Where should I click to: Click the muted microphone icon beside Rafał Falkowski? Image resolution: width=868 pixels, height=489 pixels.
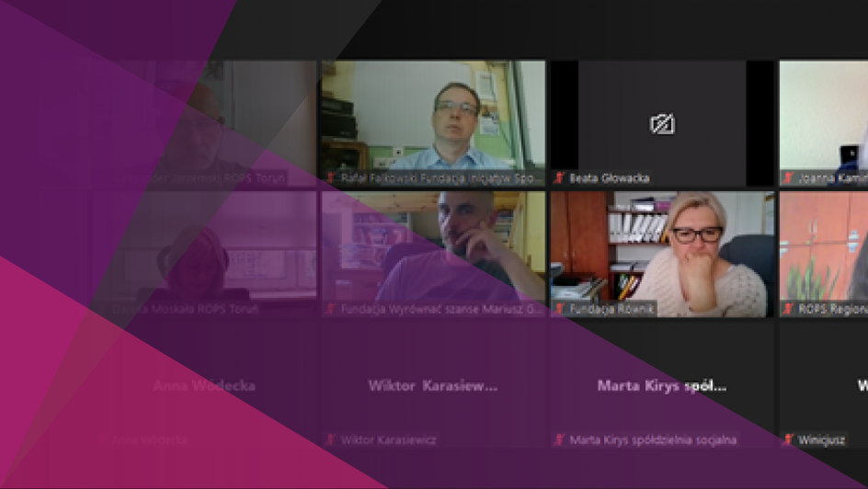(x=330, y=178)
